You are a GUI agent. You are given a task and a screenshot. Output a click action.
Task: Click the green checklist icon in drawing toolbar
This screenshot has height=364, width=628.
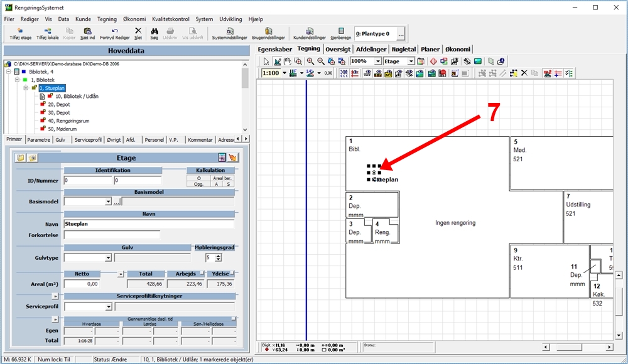[569, 73]
